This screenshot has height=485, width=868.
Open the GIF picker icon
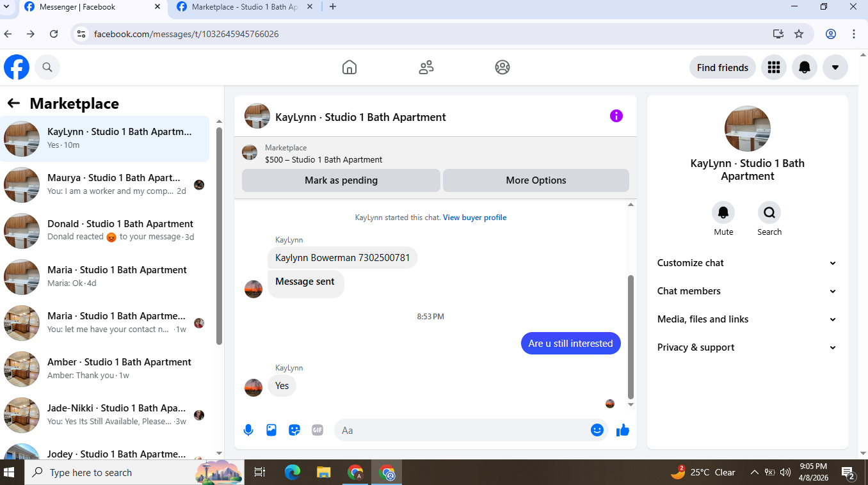pyautogui.click(x=317, y=430)
